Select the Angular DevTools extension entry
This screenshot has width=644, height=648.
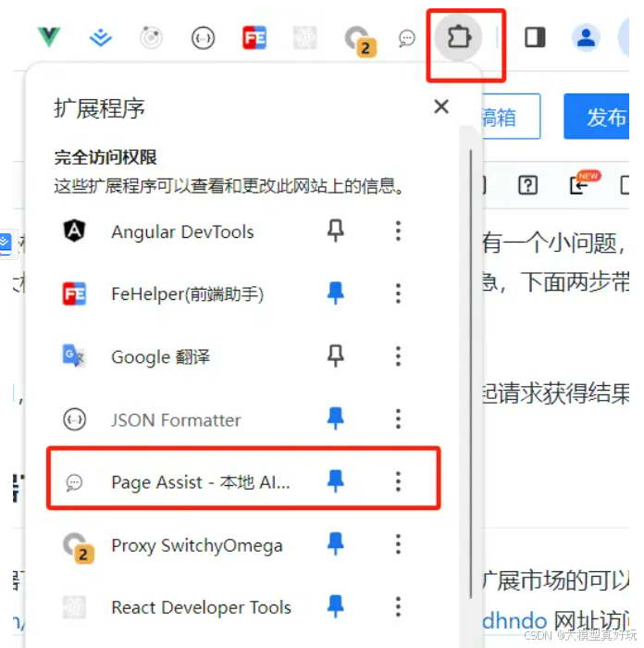tap(182, 231)
